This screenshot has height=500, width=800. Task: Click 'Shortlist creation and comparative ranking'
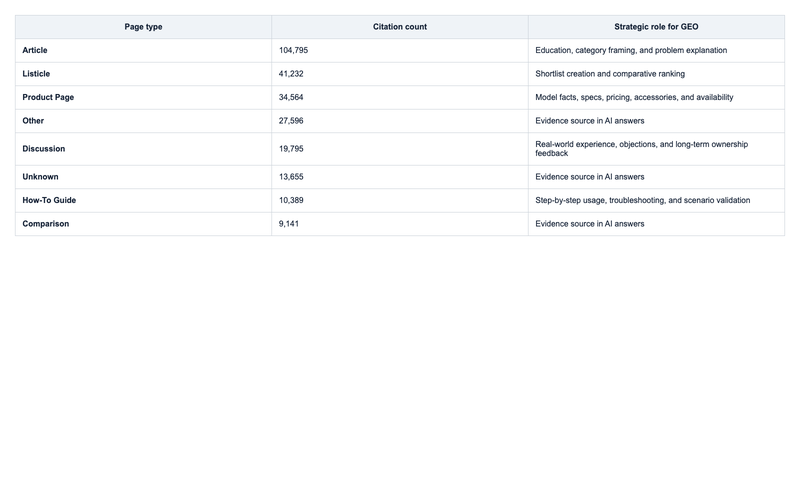(x=610, y=74)
